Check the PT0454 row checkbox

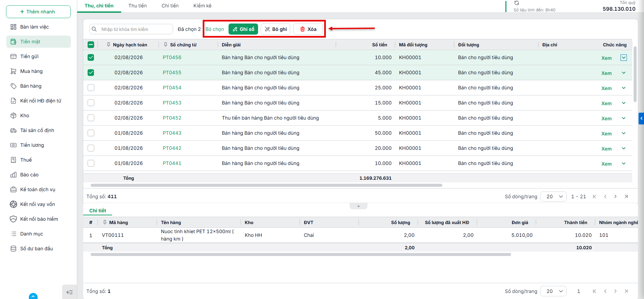(91, 88)
